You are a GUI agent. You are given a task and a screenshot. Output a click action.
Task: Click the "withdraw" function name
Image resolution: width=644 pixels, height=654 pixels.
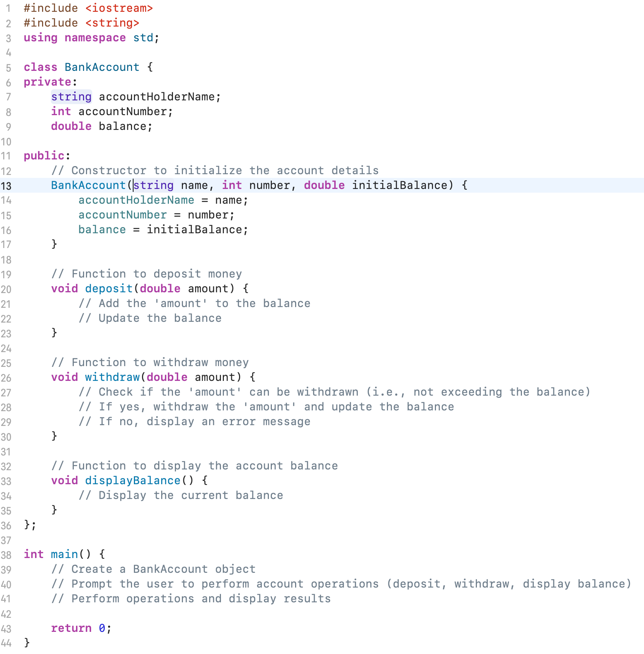coord(112,377)
